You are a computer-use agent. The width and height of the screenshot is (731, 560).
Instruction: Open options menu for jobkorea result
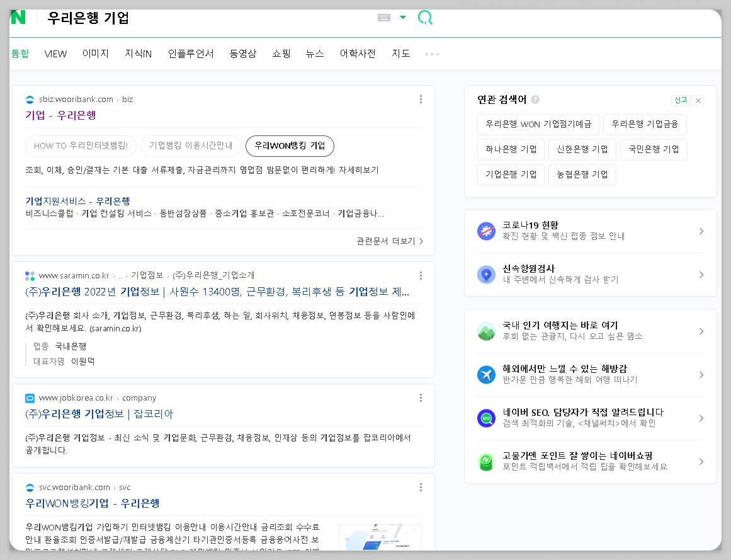pos(421,397)
